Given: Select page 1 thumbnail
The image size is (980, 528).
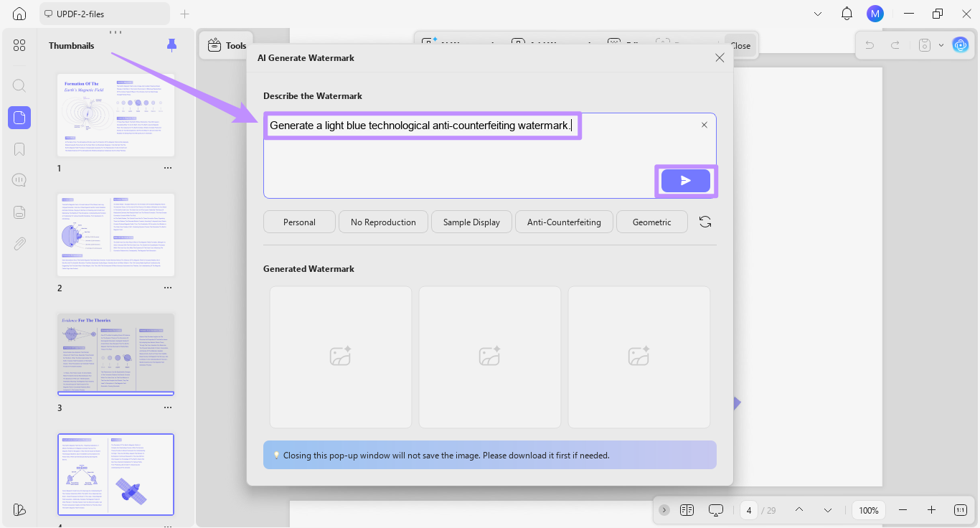Looking at the screenshot, I should point(116,115).
